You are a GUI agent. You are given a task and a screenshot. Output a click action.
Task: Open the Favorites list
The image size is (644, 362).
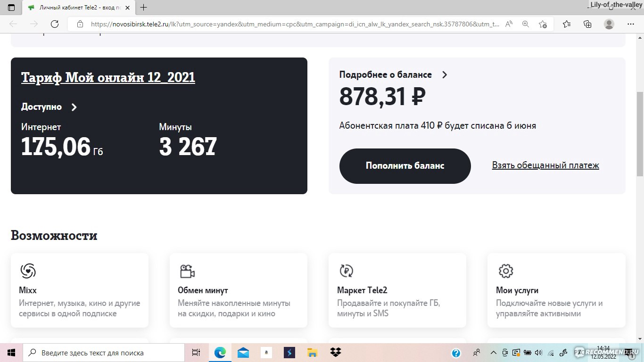pyautogui.click(x=567, y=24)
